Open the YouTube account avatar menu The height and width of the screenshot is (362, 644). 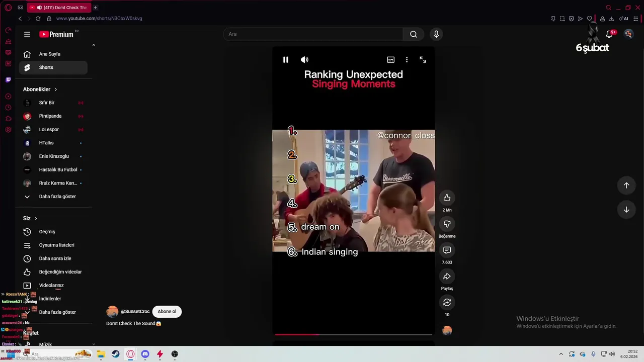(628, 34)
